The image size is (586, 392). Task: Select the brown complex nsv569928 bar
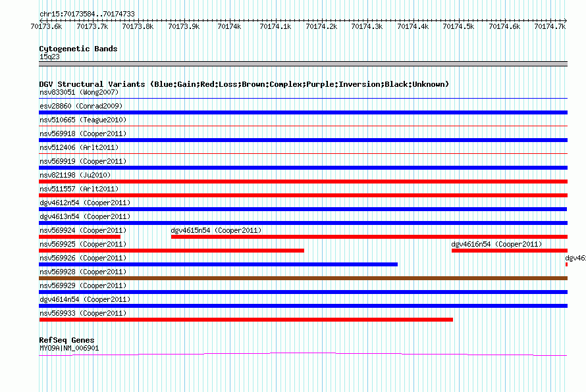pyautogui.click(x=303, y=278)
